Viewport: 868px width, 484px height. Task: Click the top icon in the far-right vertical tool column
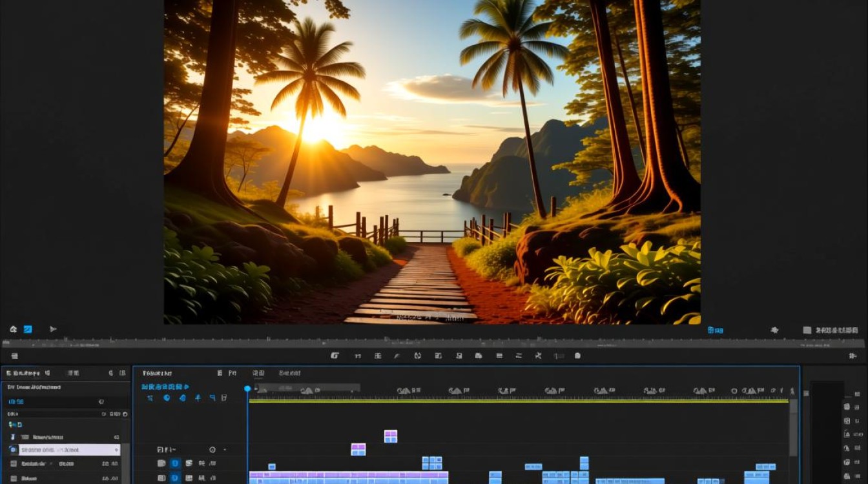[x=847, y=407]
